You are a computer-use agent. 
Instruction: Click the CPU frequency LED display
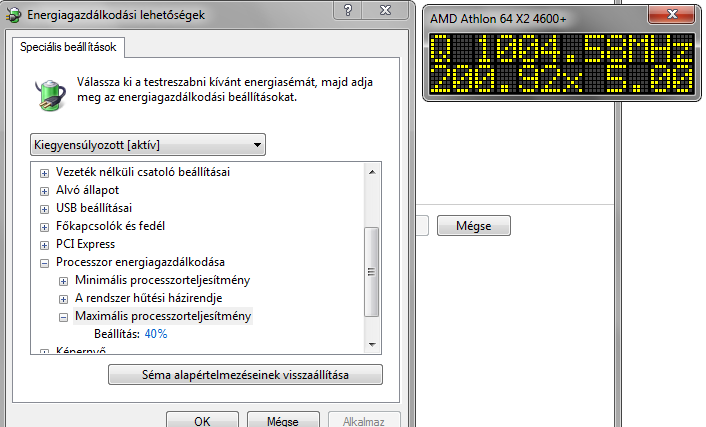(x=561, y=64)
